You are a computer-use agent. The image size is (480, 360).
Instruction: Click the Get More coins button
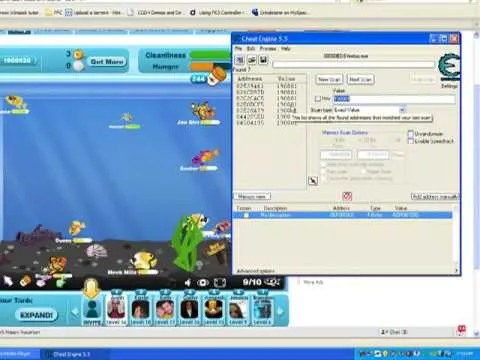107,62
